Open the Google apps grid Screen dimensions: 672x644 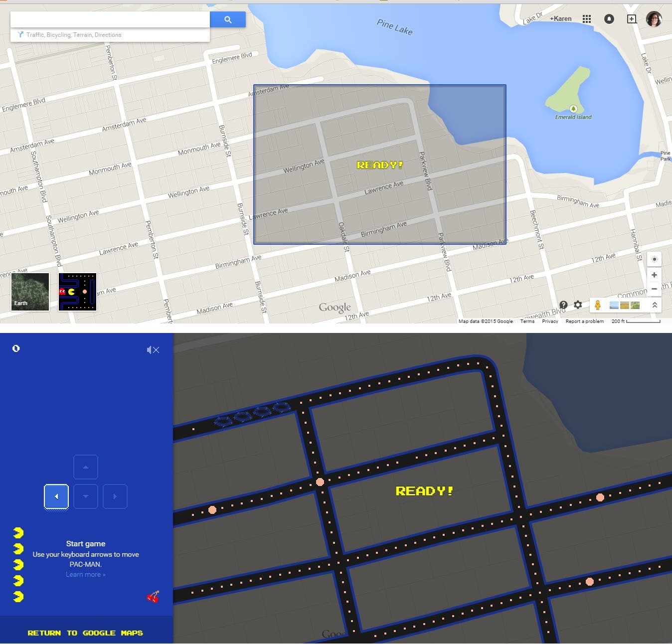pyautogui.click(x=587, y=19)
